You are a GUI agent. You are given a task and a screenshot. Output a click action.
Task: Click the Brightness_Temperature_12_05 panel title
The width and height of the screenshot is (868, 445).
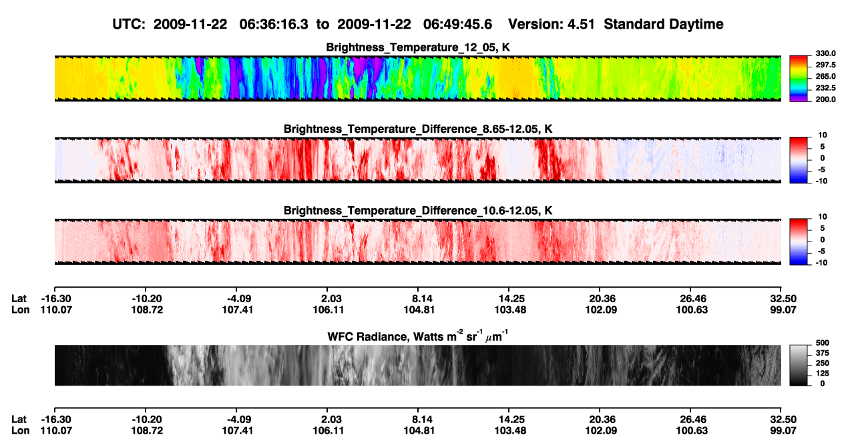418,47
